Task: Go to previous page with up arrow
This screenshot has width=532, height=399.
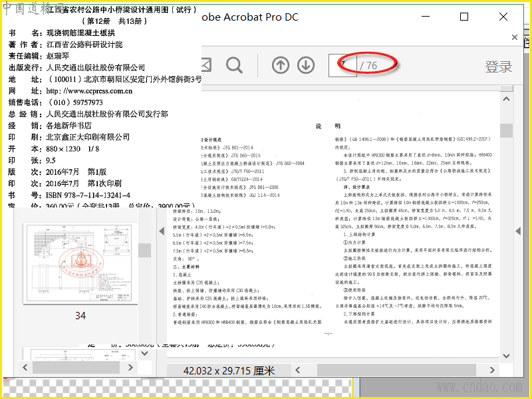Action: [x=281, y=65]
